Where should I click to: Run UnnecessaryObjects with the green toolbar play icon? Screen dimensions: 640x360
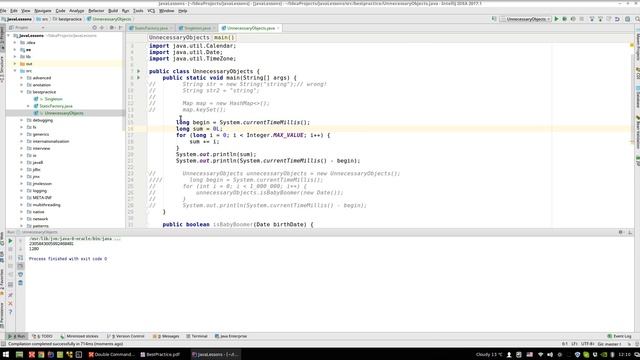(x=556, y=19)
